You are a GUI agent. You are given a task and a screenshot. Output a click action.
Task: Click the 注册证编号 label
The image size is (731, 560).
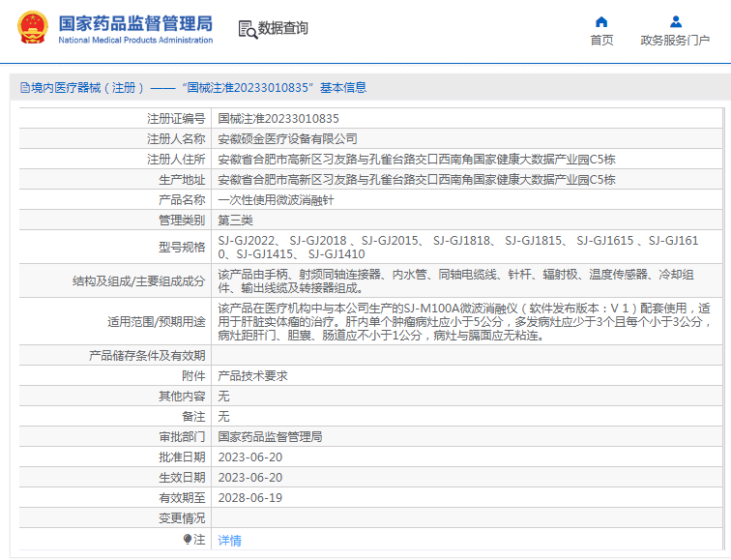[x=176, y=119]
